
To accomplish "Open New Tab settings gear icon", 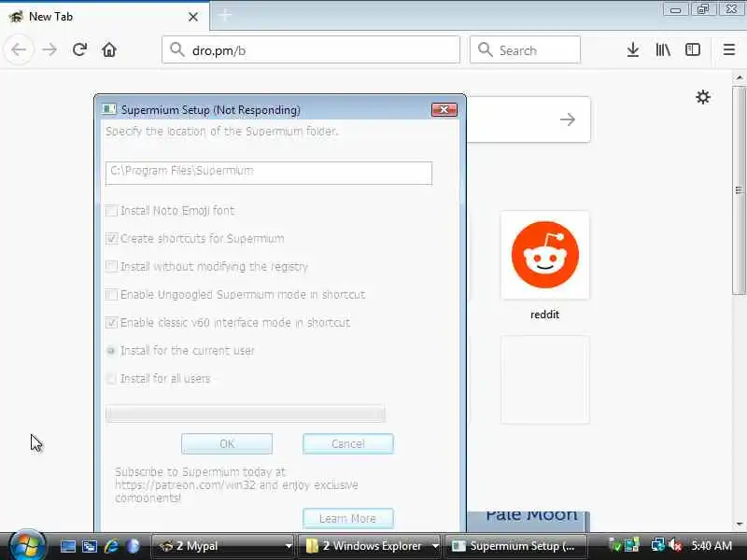I will pos(703,97).
